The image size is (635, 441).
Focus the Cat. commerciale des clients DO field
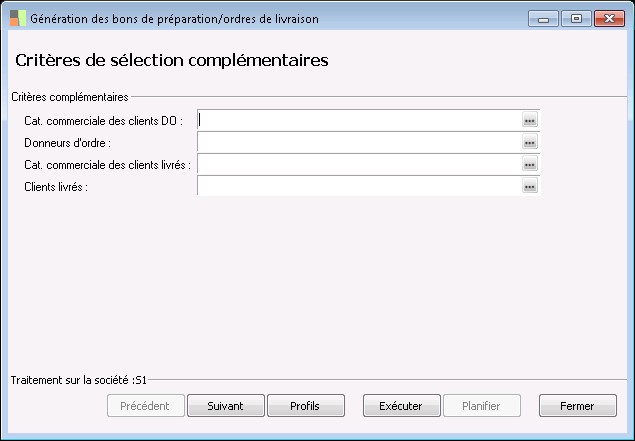click(359, 120)
